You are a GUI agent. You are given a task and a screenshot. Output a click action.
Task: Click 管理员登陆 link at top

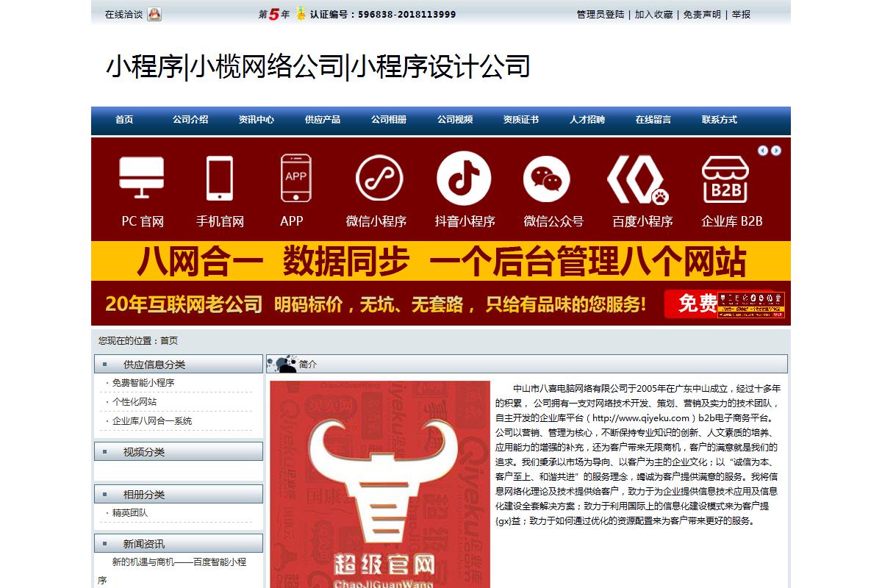(600, 14)
